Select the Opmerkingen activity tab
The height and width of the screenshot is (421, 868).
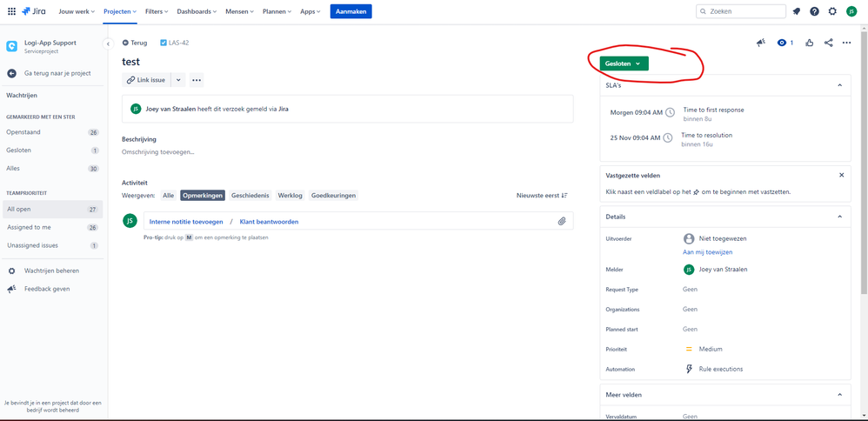[x=203, y=195]
